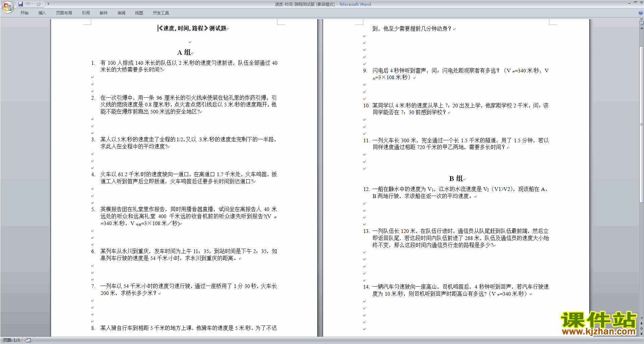This screenshot has height=344, width=644.
Task: Click question 8 text about 骑自行车 5 千米
Action: (189, 328)
